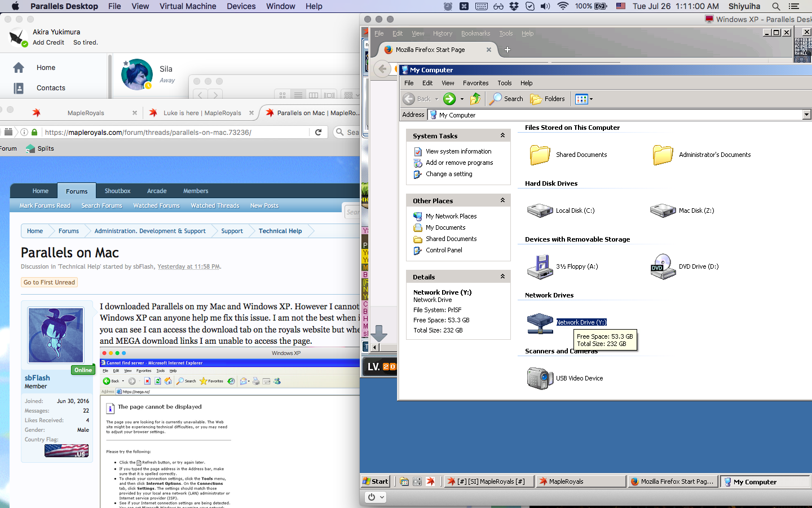Select the USB Video Device camera
This screenshot has height=508, width=812.
pos(565,378)
